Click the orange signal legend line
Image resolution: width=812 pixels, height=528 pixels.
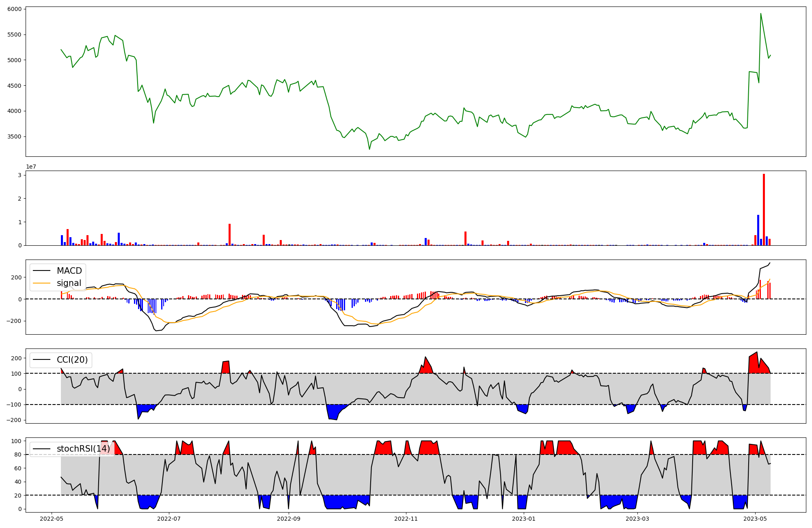pos(41,283)
